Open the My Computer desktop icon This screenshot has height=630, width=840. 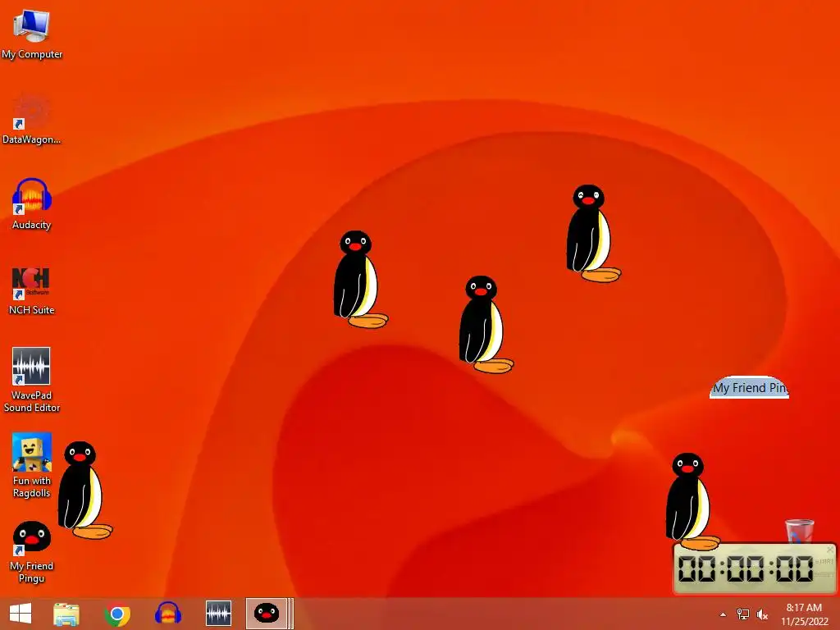[32, 34]
